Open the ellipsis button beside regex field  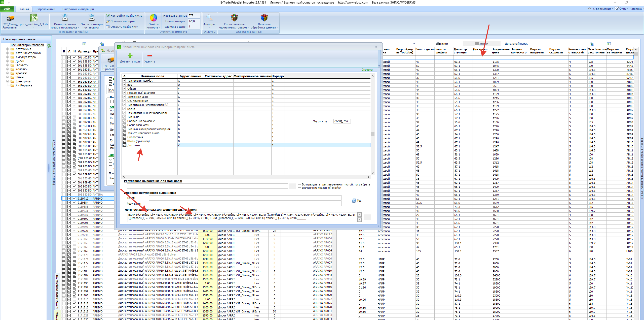292,186
